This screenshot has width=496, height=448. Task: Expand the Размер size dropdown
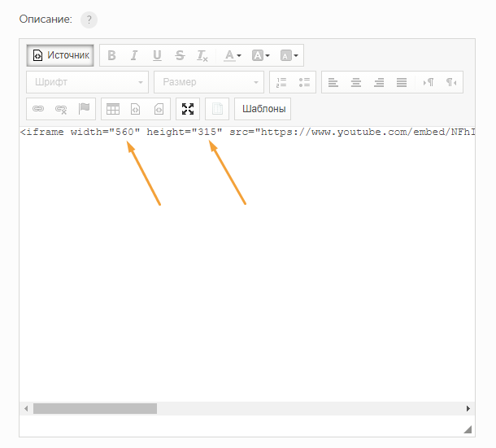(x=211, y=82)
